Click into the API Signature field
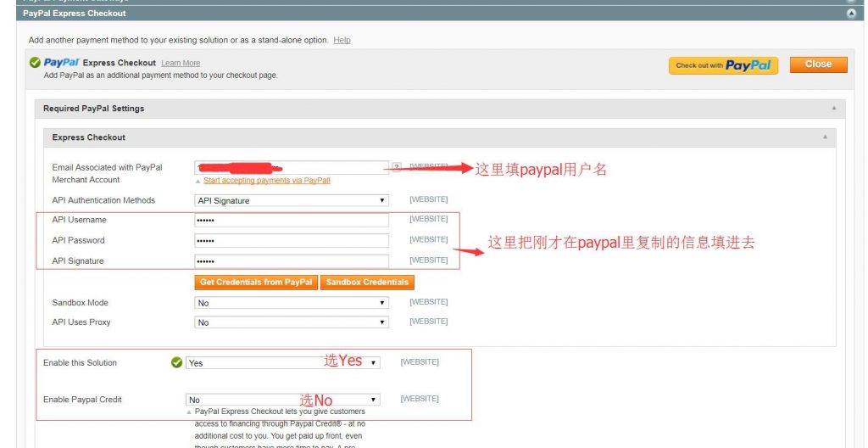868x448 pixels. click(x=291, y=261)
